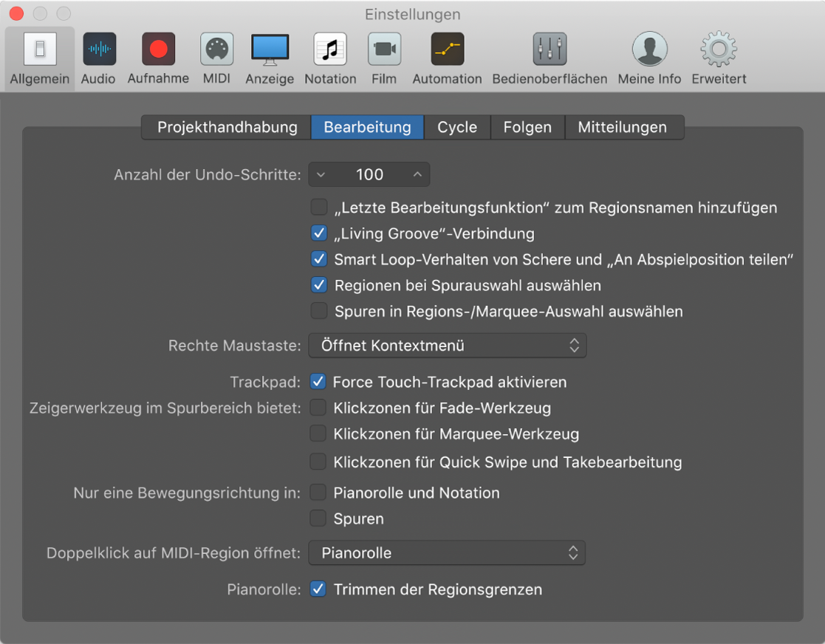
Task: Open the Erweitert advanced preferences
Action: pyautogui.click(x=719, y=58)
